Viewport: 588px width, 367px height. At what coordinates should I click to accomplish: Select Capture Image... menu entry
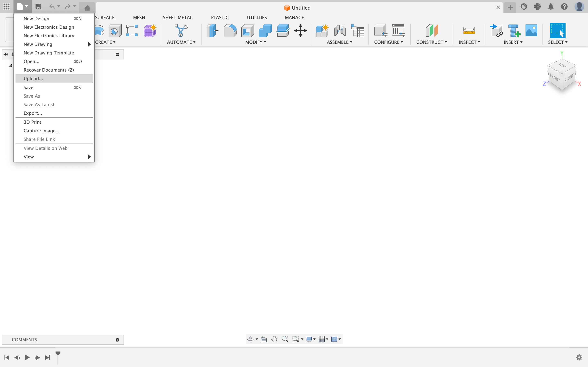[42, 130]
